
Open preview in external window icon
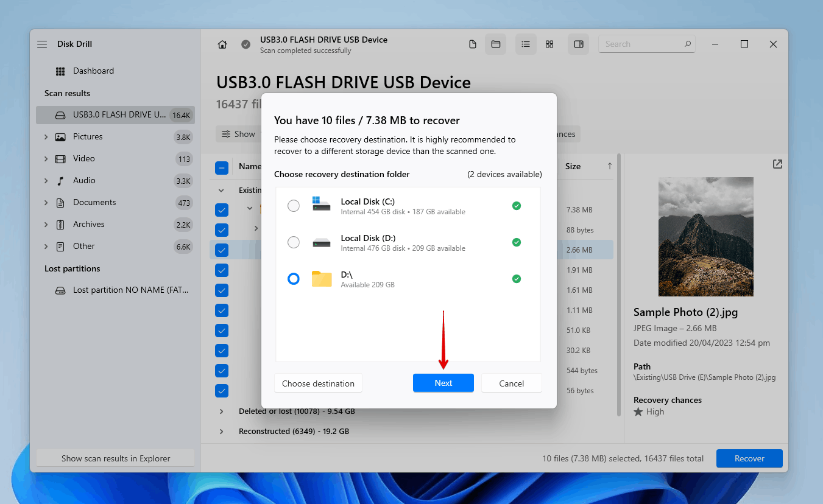(777, 164)
